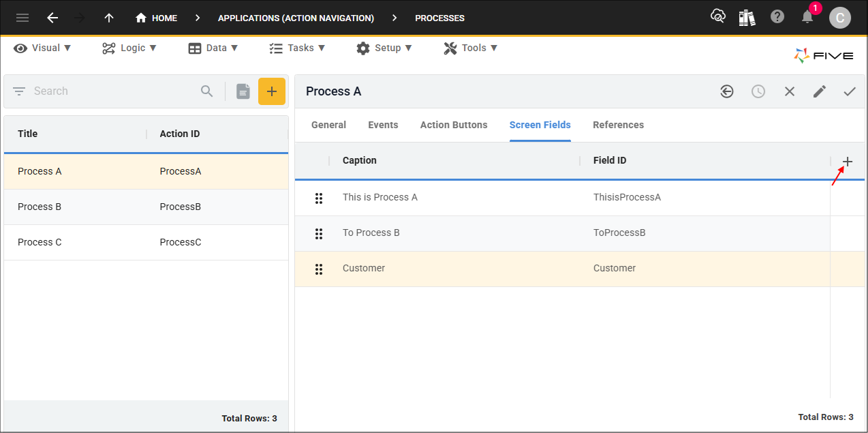Select the Process C row
Image resolution: width=868 pixels, height=433 pixels.
point(146,242)
